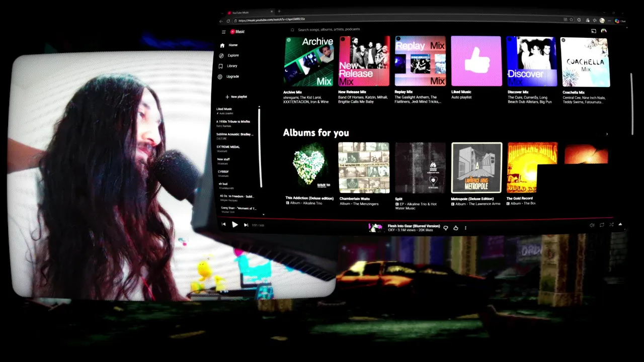
Task: Open the New Release Mix thumbnail
Action: tap(364, 61)
